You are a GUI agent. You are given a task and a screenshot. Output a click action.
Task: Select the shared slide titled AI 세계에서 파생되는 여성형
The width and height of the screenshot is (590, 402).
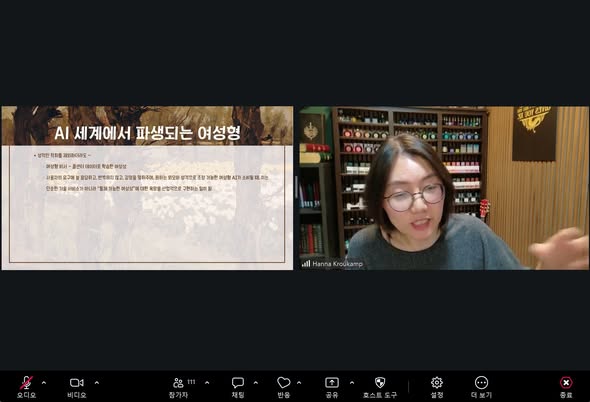pos(147,188)
